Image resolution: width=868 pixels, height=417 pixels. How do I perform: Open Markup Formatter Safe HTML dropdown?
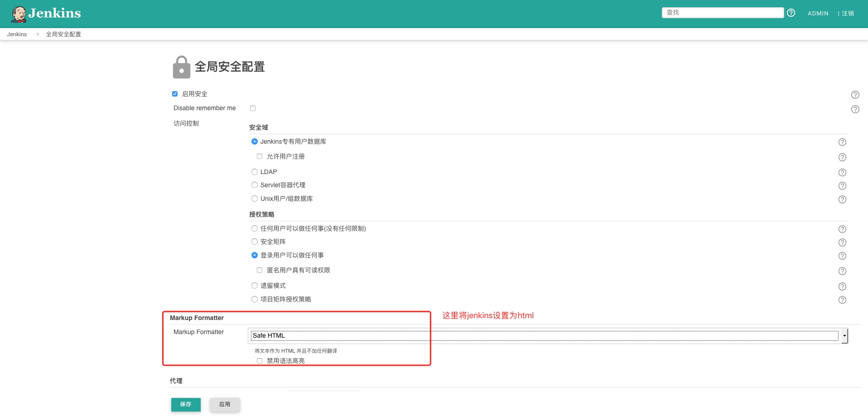(x=548, y=336)
